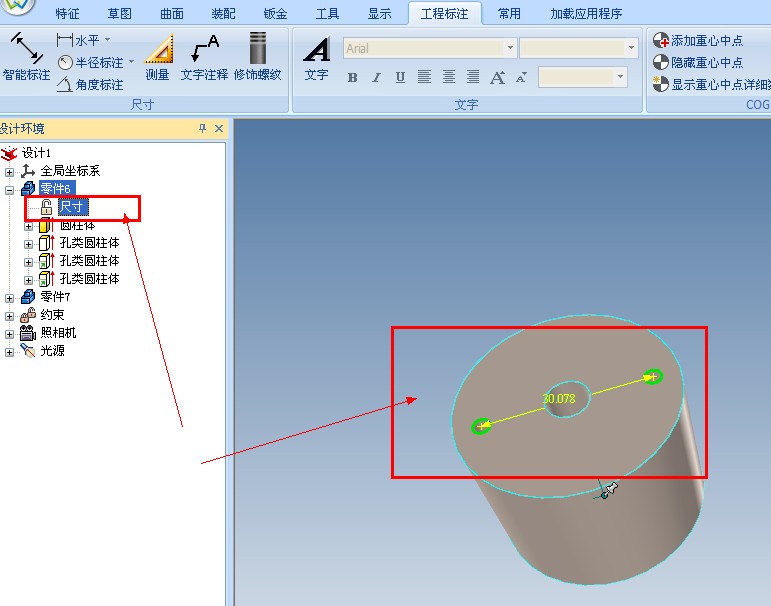
Task: Select the 智能标注 smart dimension tool
Action: (x=25, y=56)
